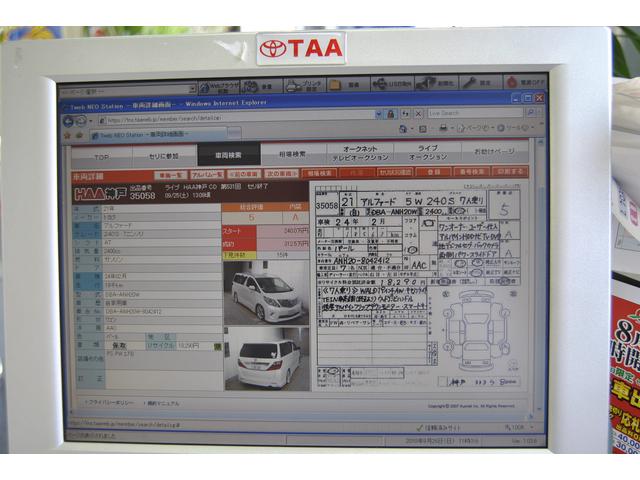This screenshot has width=640, height=480.
Task: Click the small green icon beside recycle fee
Action: pos(218,347)
